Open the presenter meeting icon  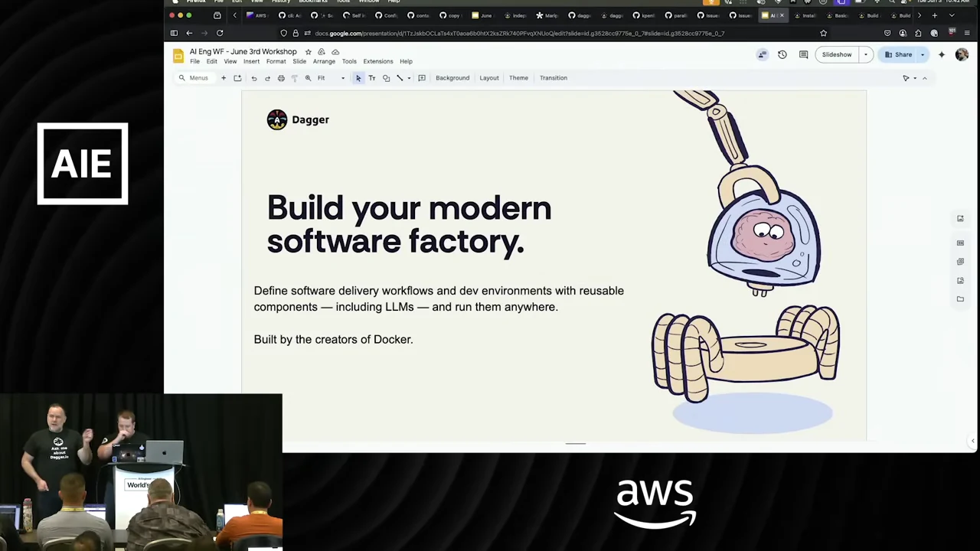tap(762, 54)
